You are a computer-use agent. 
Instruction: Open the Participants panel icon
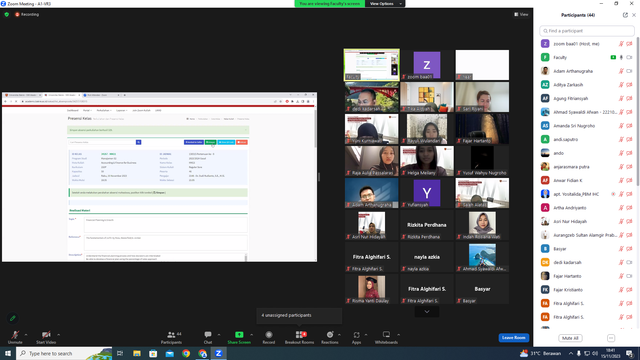pos(171,335)
